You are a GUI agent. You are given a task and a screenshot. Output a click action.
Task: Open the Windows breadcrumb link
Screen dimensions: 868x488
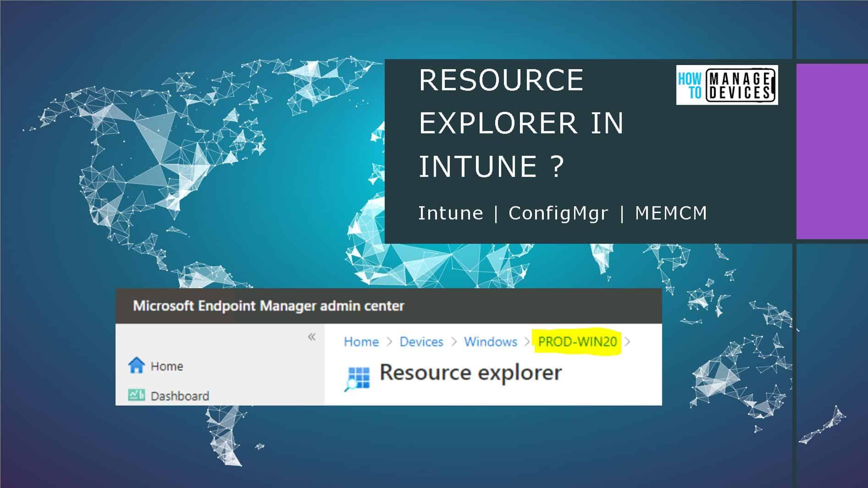coord(491,342)
